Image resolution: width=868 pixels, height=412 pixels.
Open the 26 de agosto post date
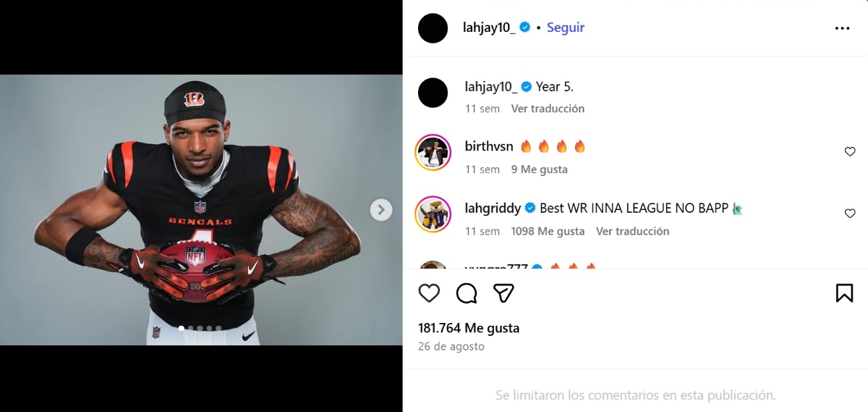click(x=451, y=347)
